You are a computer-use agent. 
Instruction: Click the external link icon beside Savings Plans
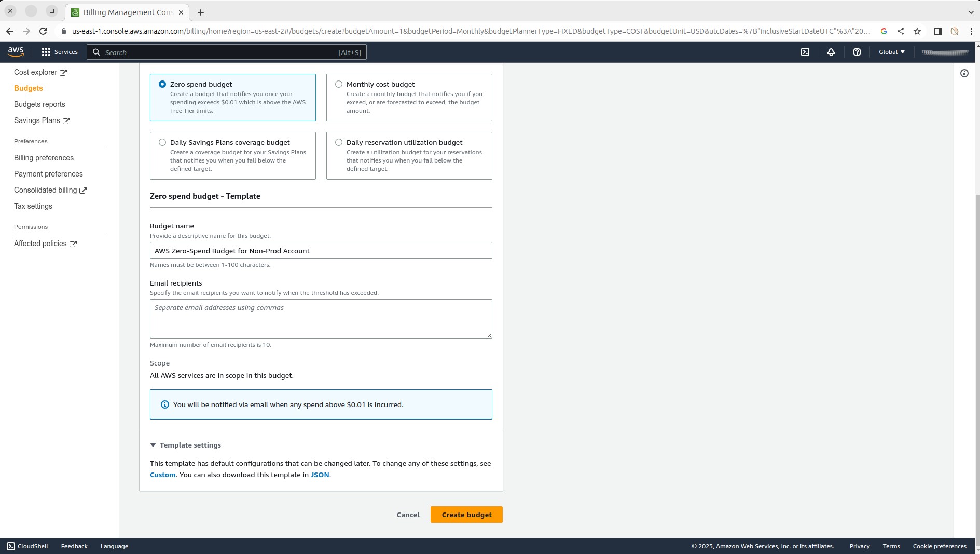click(66, 121)
